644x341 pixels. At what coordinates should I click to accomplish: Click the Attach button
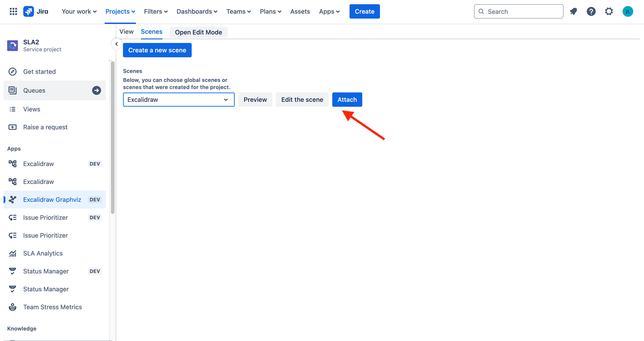click(x=347, y=100)
